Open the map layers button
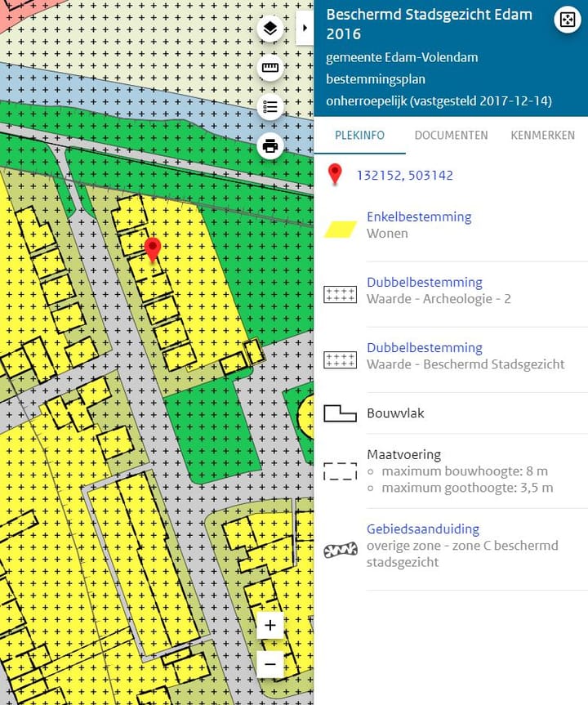This screenshot has width=588, height=705. coord(270,29)
